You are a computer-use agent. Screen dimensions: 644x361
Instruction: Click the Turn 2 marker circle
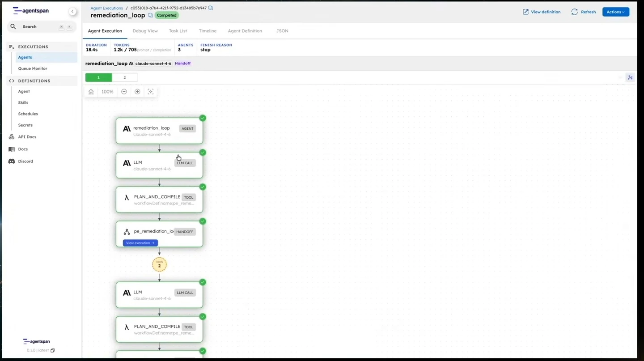(159, 264)
